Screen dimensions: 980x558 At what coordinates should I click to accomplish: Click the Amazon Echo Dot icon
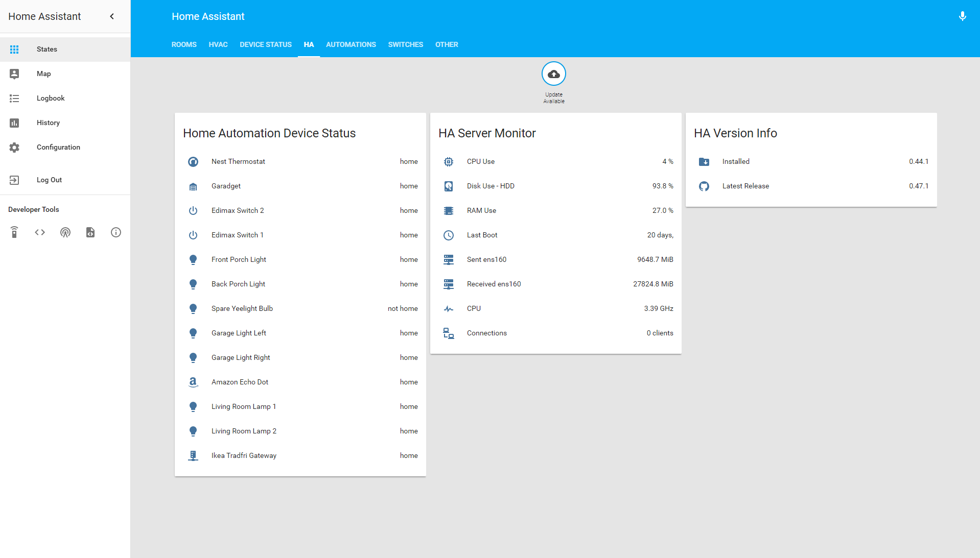[x=193, y=382]
